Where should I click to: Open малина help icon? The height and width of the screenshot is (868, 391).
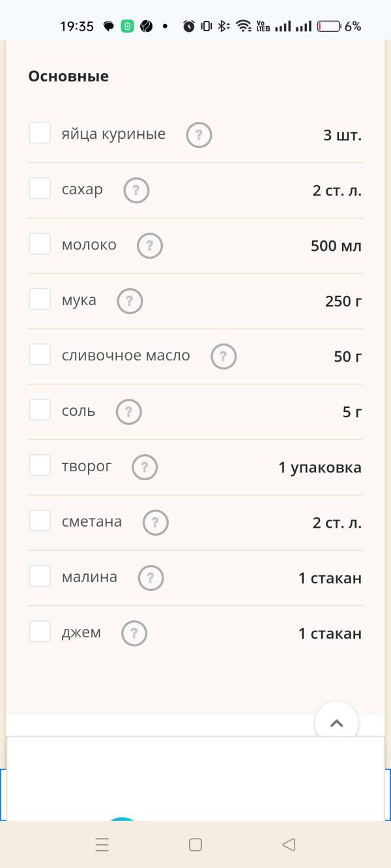click(x=151, y=579)
